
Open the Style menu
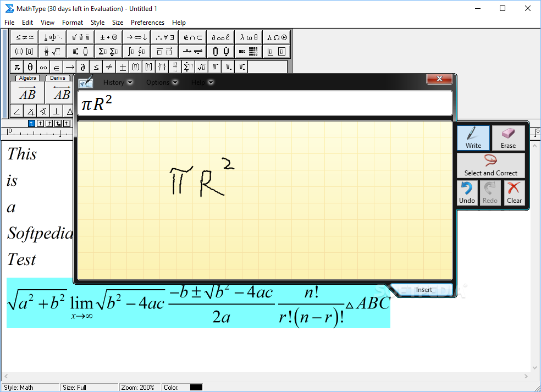(x=97, y=23)
